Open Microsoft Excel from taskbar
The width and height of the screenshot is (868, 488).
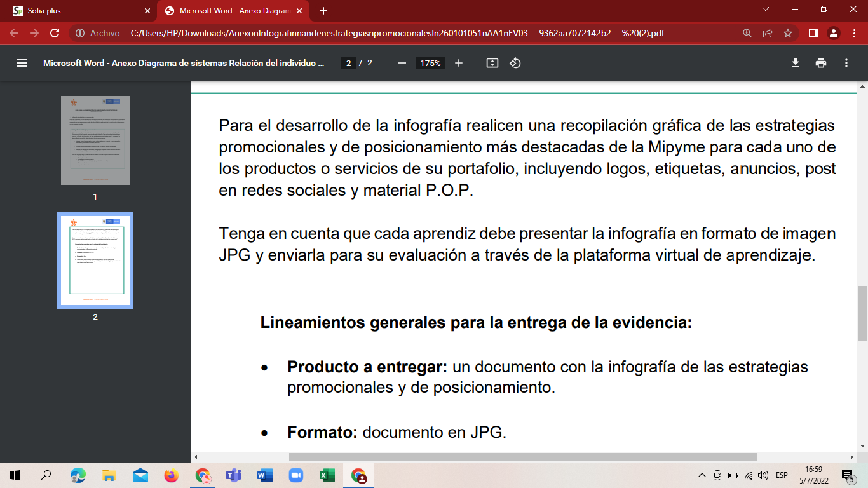[x=327, y=475]
